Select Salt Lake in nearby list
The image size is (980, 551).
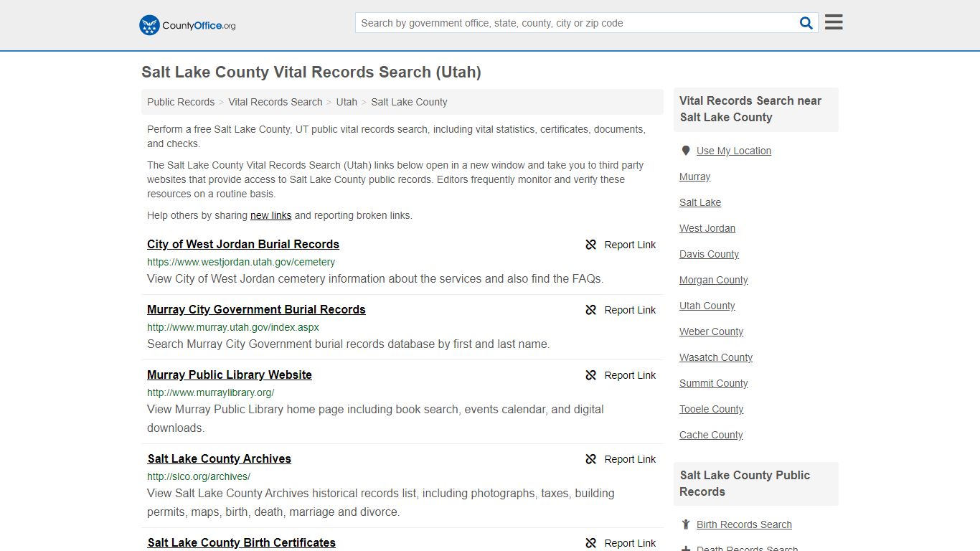(x=700, y=202)
